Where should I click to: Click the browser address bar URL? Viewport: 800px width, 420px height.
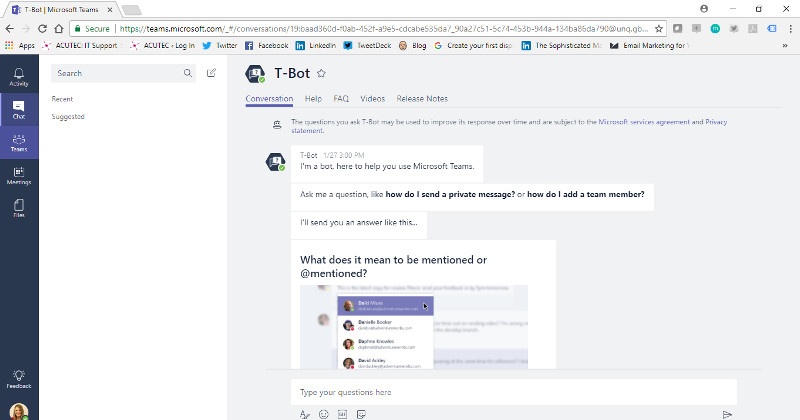384,29
